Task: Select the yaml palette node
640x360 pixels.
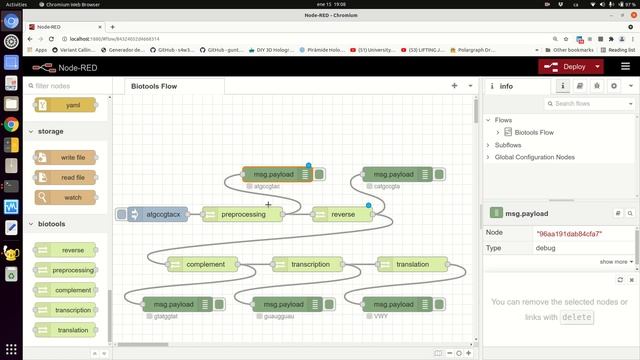Action: coord(65,105)
